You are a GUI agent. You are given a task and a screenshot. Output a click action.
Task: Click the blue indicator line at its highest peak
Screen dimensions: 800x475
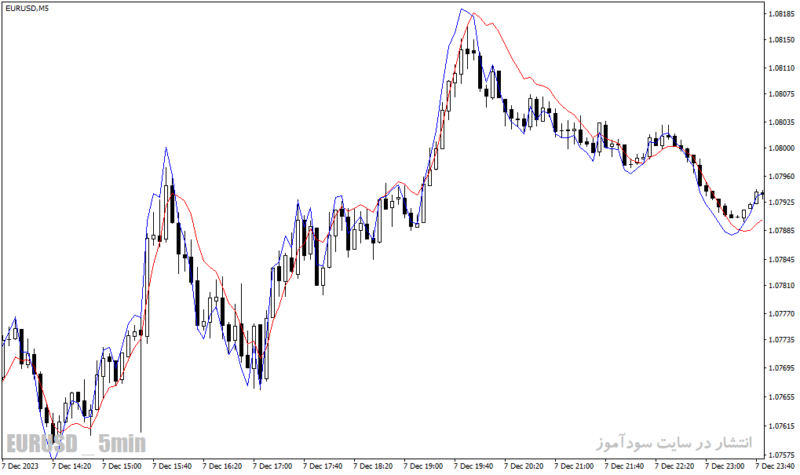462,9
